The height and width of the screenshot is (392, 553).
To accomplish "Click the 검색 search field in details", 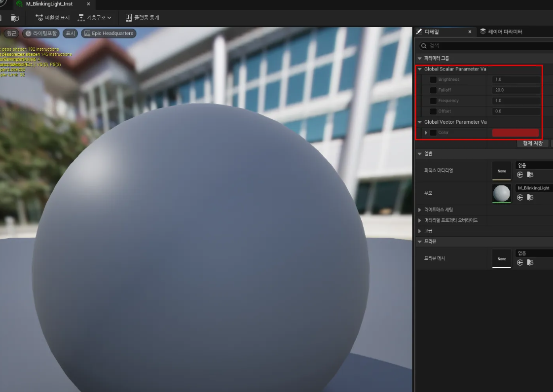I will pyautogui.click(x=485, y=45).
